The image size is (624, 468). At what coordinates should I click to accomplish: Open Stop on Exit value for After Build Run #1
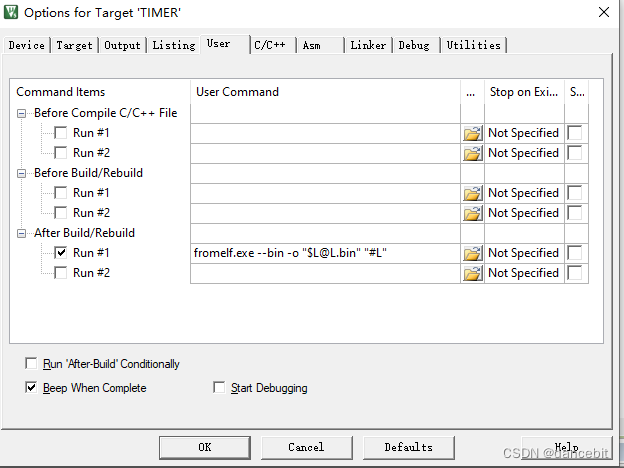[x=524, y=253]
